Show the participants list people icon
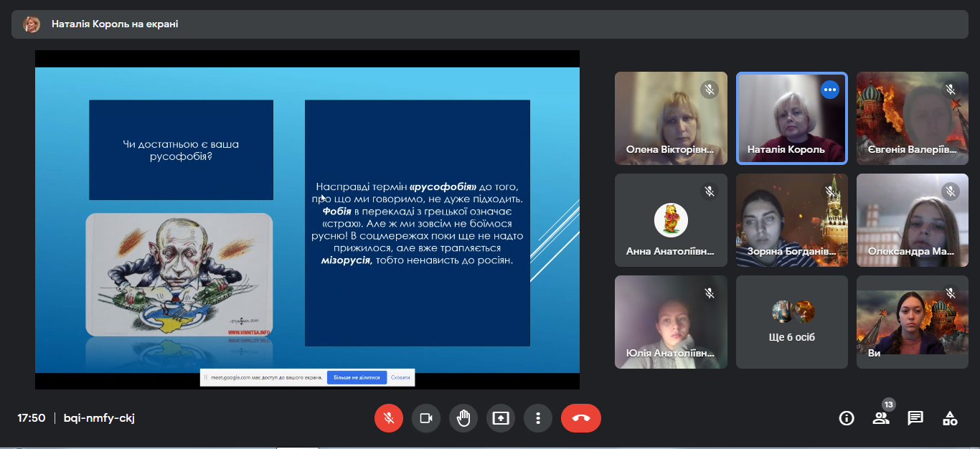The height and width of the screenshot is (449, 980). point(881,418)
